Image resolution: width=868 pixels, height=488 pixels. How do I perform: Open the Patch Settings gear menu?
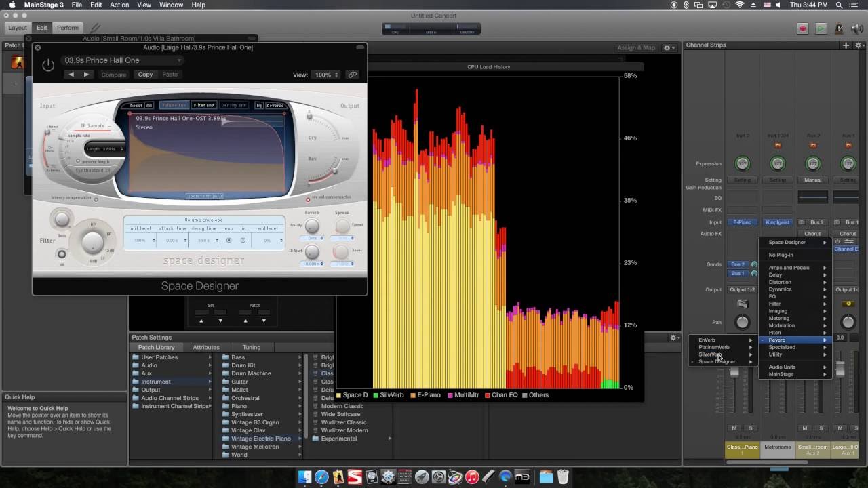(x=675, y=338)
